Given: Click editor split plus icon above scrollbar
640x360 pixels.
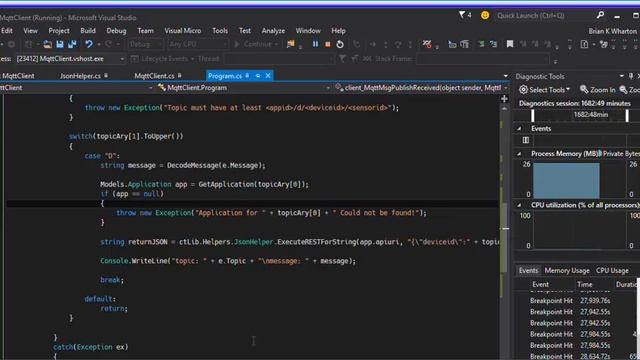Looking at the screenshot, I should pyautogui.click(x=504, y=99).
